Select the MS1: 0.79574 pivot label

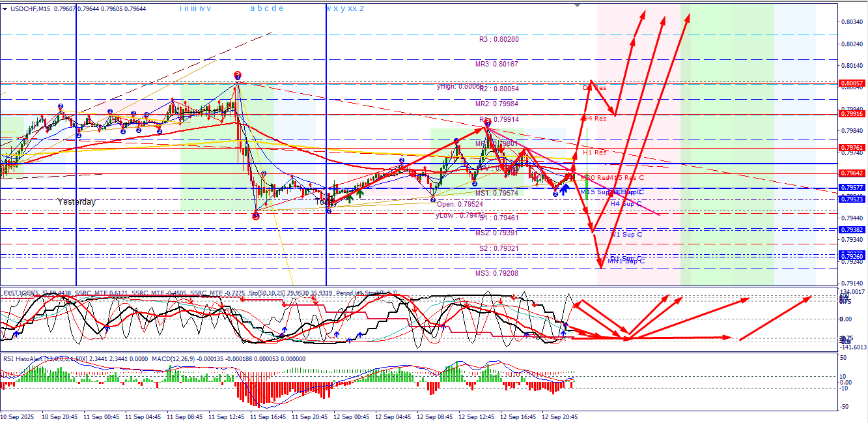click(496, 193)
